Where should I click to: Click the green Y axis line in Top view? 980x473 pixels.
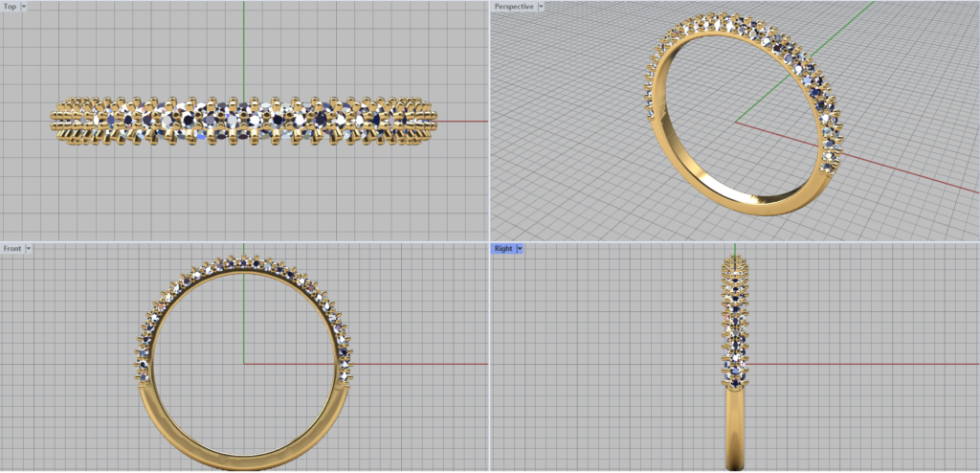tap(243, 48)
